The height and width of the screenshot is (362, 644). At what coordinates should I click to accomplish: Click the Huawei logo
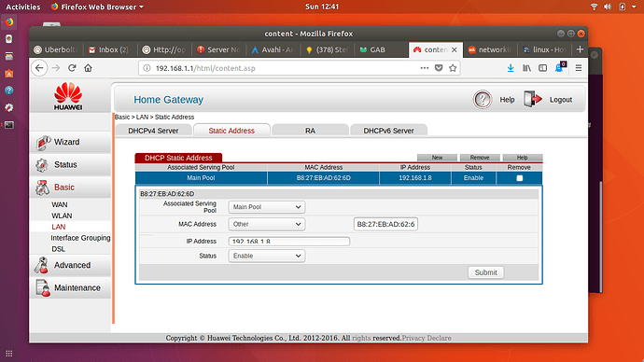[68, 96]
